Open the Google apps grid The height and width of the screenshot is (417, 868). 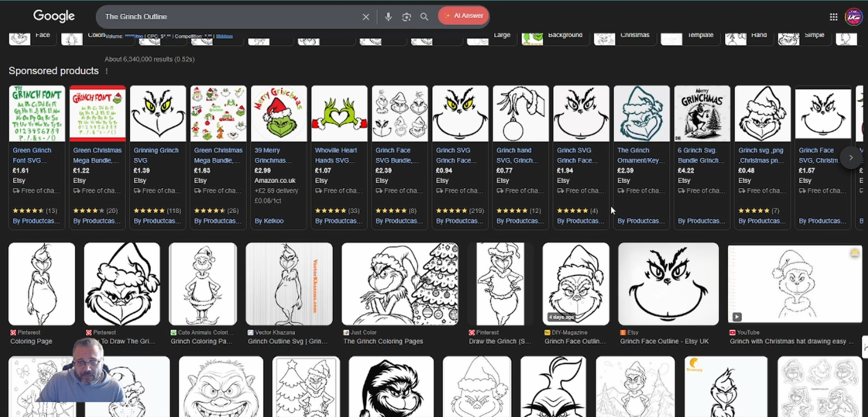[x=834, y=17]
